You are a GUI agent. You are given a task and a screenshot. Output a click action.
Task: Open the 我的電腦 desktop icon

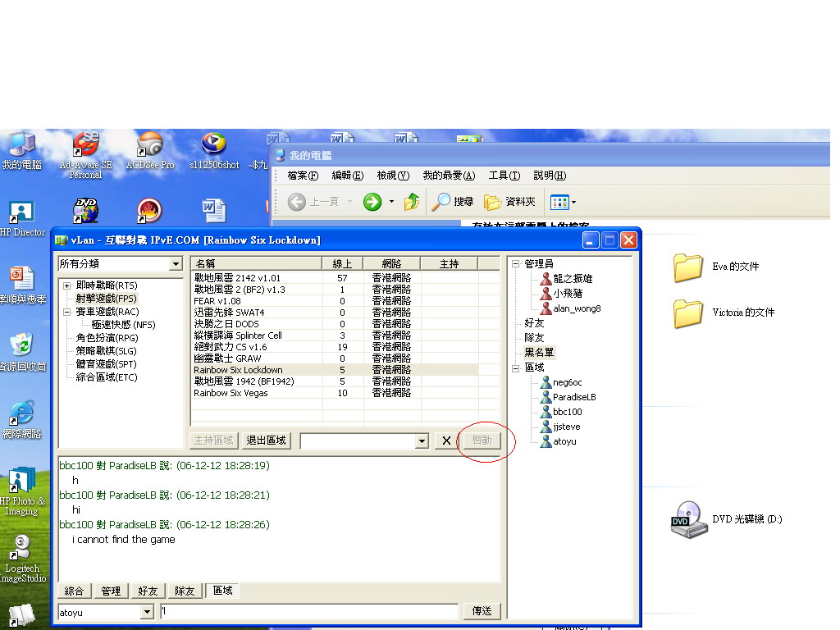[x=21, y=151]
